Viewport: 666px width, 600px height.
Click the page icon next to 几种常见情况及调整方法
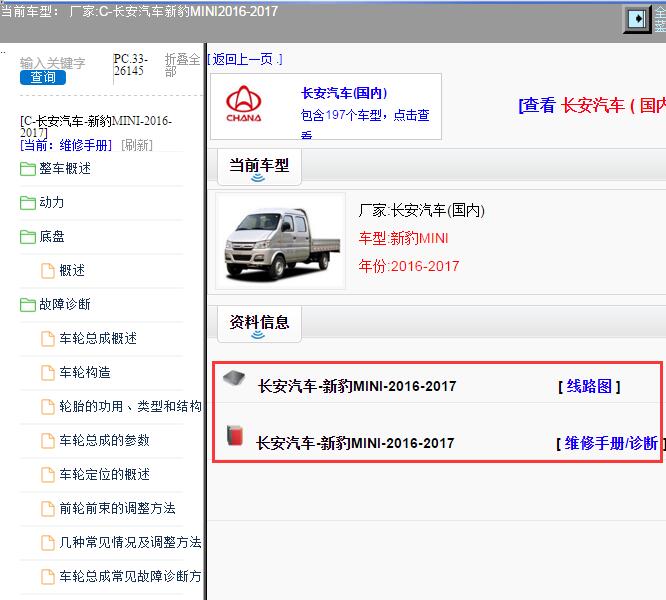[48, 543]
